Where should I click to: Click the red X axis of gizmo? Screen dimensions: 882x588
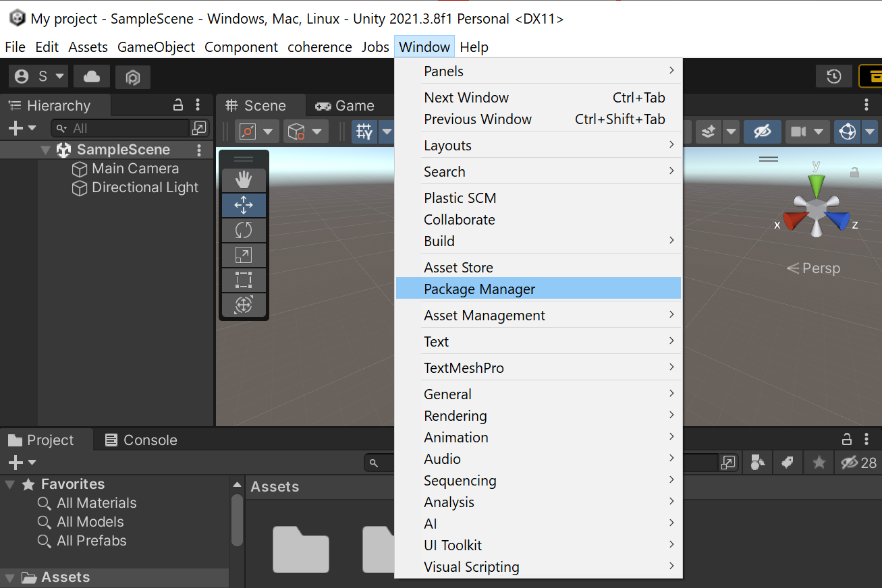794,220
